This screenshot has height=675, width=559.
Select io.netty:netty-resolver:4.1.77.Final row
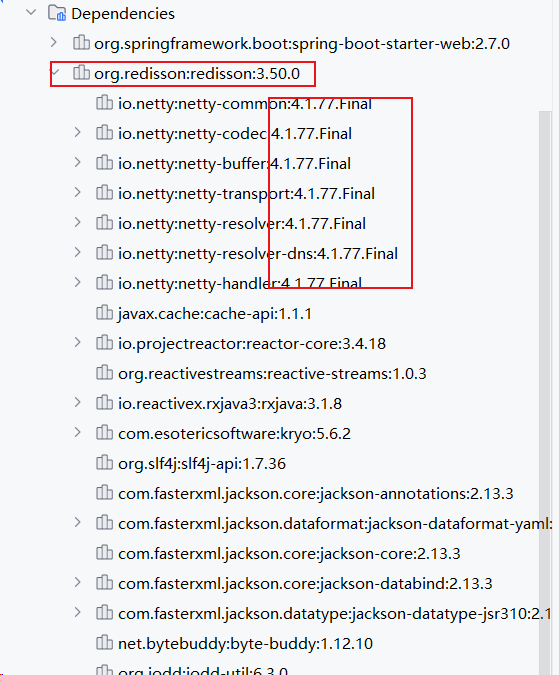click(242, 224)
